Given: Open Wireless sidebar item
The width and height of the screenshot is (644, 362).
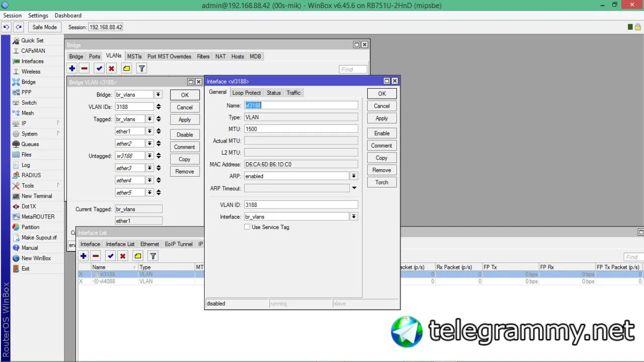Looking at the screenshot, I should [x=31, y=71].
